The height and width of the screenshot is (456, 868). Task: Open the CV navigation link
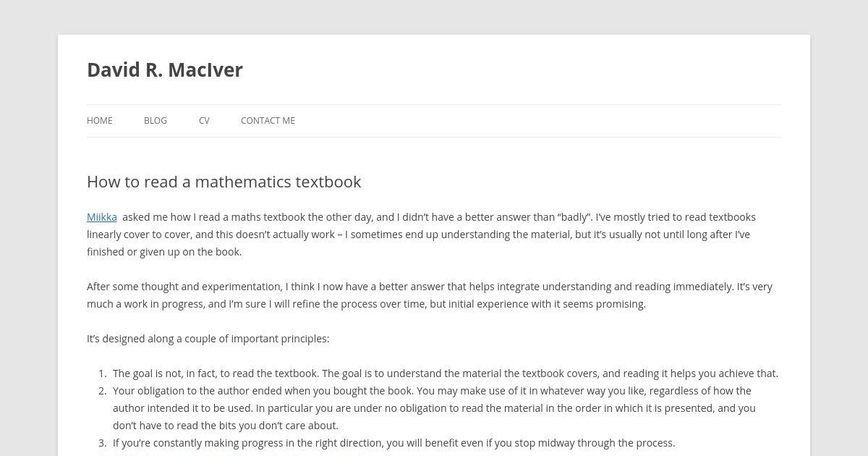pyautogui.click(x=204, y=121)
